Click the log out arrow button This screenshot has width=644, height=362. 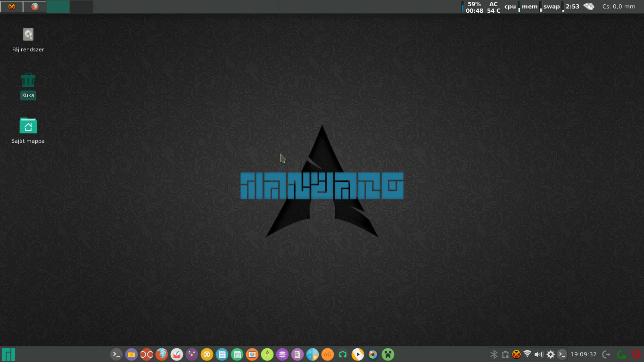click(607, 354)
